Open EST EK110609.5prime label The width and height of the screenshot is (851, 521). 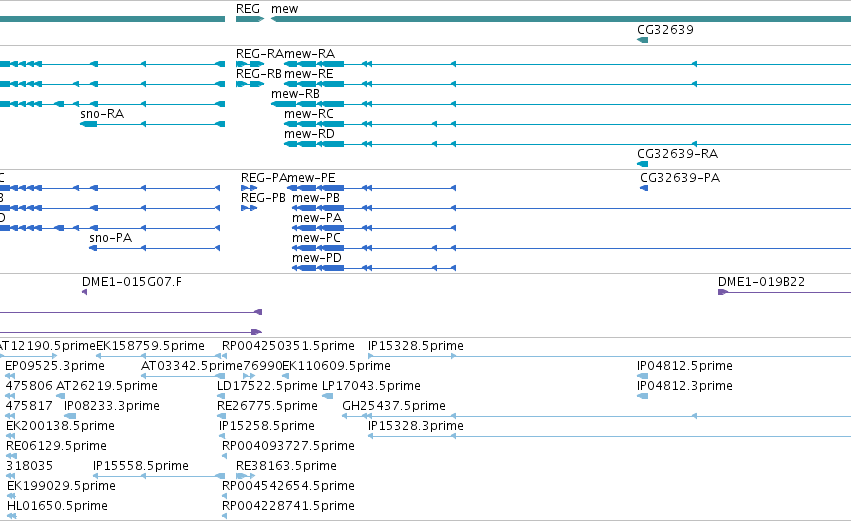[336, 366]
